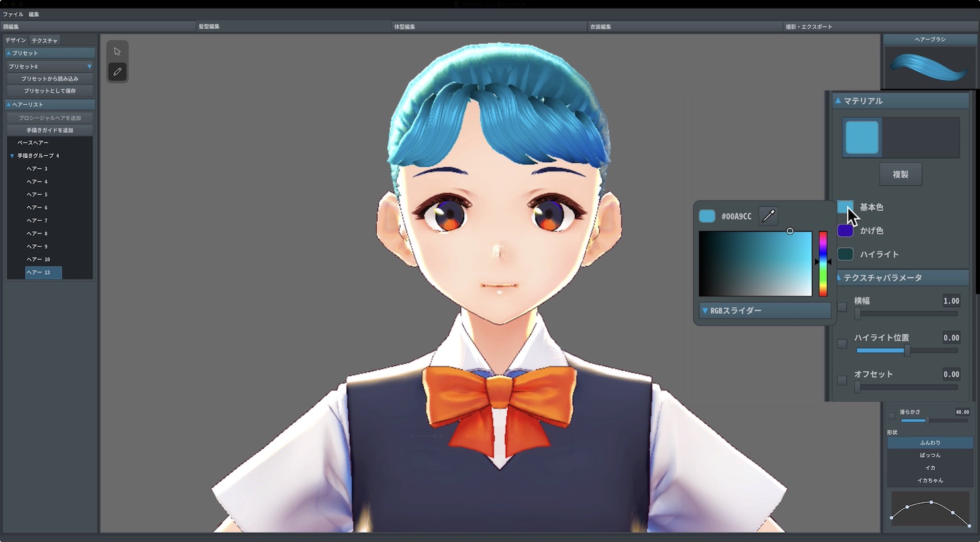This screenshot has width=980, height=542.
Task: Click the ハイライト color swatch
Action: coord(845,254)
